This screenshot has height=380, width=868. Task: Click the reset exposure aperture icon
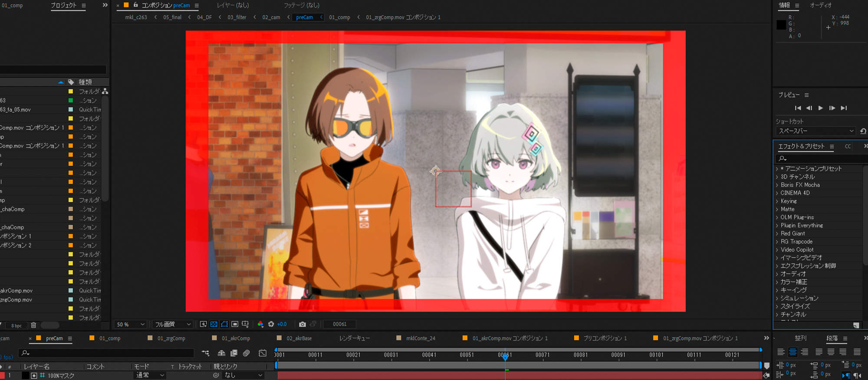pyautogui.click(x=271, y=324)
